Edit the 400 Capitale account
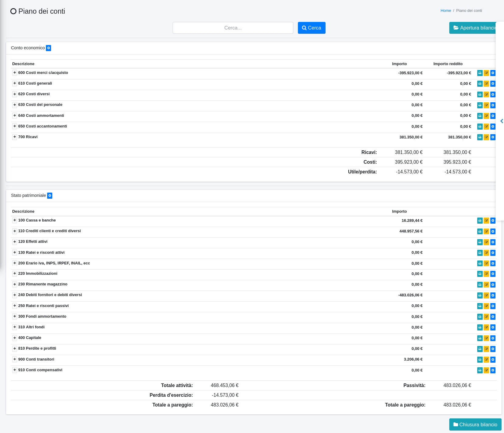This screenshot has width=504, height=433. tap(486, 338)
